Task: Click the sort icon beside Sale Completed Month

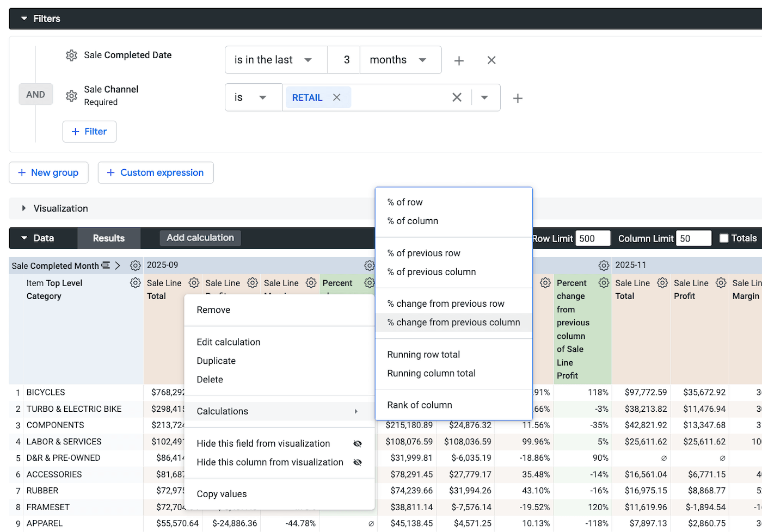Action: coord(106,265)
